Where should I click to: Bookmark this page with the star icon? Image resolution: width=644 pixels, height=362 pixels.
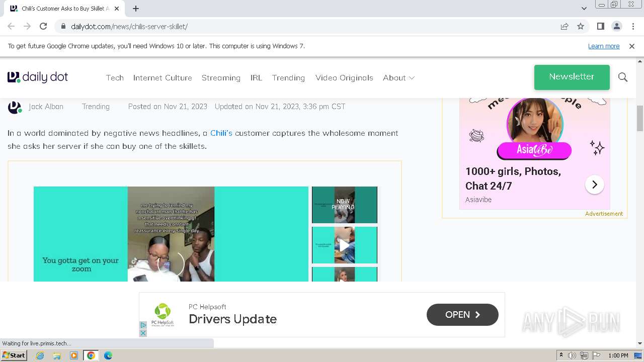pyautogui.click(x=581, y=26)
